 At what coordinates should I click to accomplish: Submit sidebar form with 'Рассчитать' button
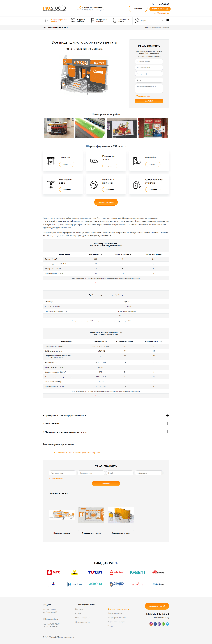tap(149, 101)
